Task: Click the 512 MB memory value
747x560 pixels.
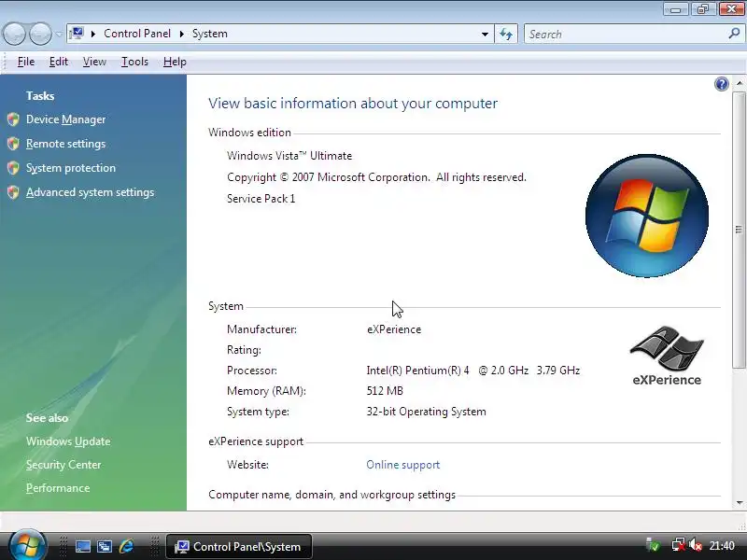Action: [385, 391]
